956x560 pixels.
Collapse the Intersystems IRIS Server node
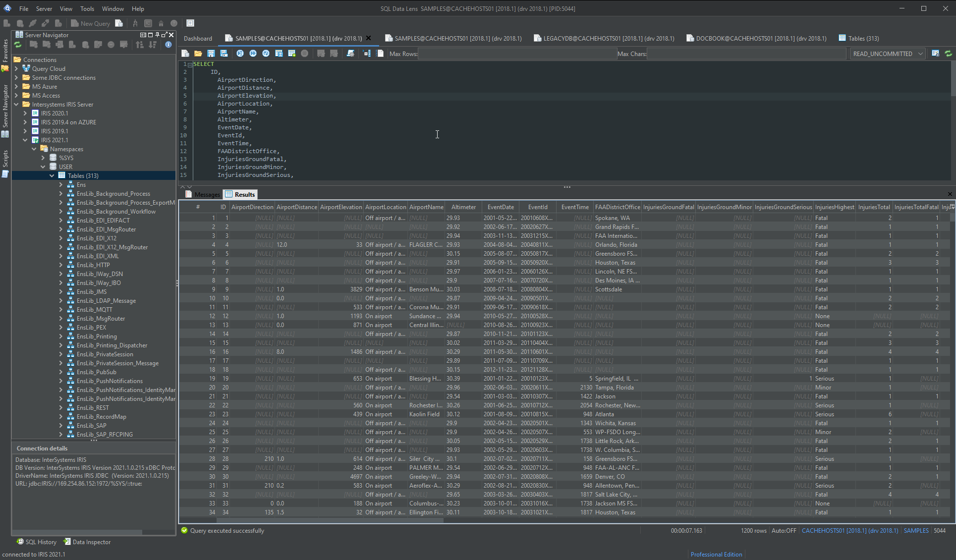tap(16, 104)
